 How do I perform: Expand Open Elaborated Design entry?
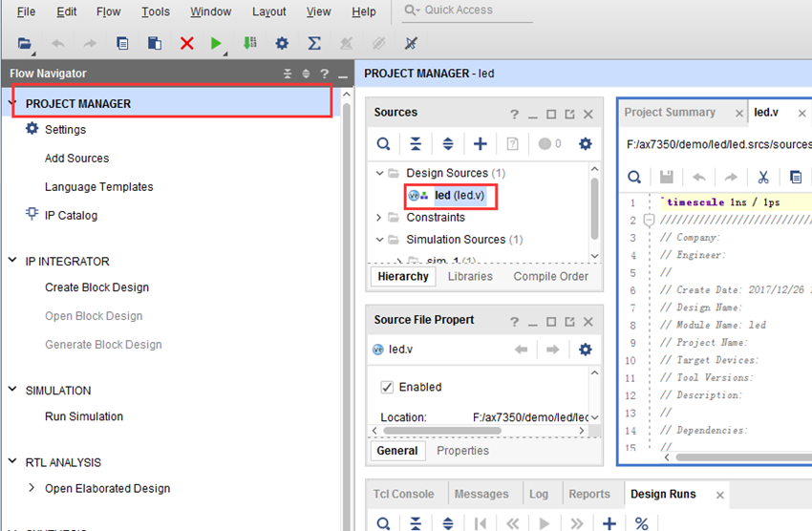click(32, 487)
